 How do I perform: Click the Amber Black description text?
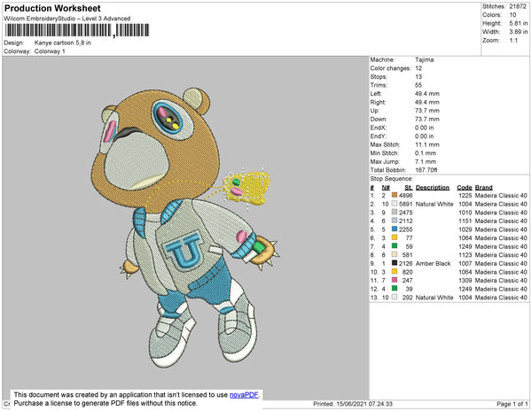[x=434, y=263]
